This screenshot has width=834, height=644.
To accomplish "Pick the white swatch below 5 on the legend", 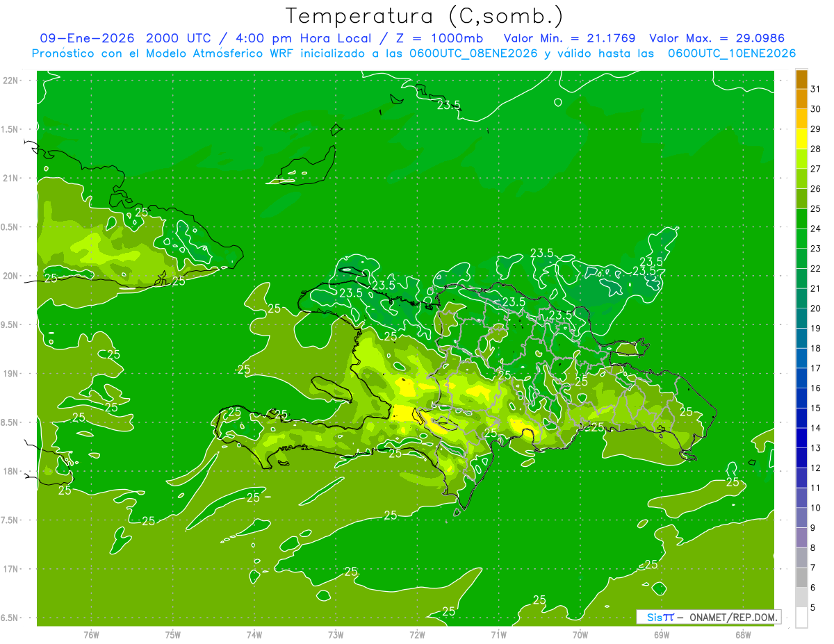I will click(801, 618).
